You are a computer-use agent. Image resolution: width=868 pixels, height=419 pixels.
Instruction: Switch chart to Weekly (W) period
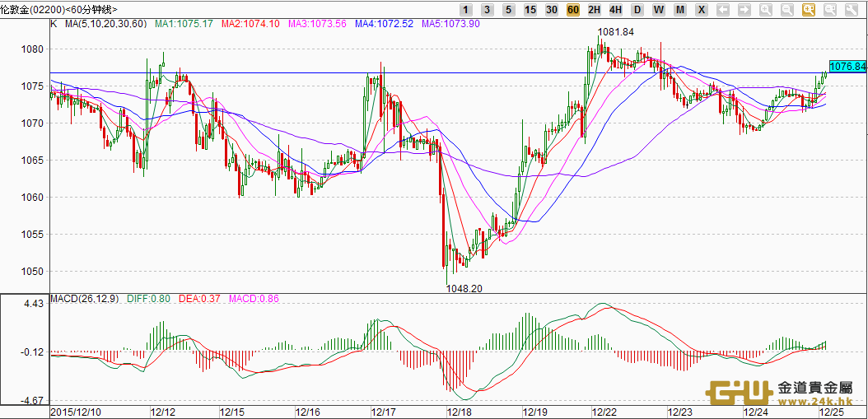[x=658, y=10]
